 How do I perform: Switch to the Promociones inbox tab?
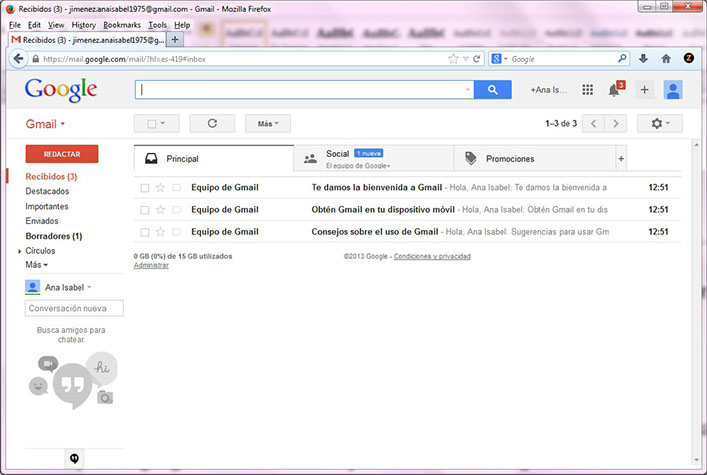535,159
